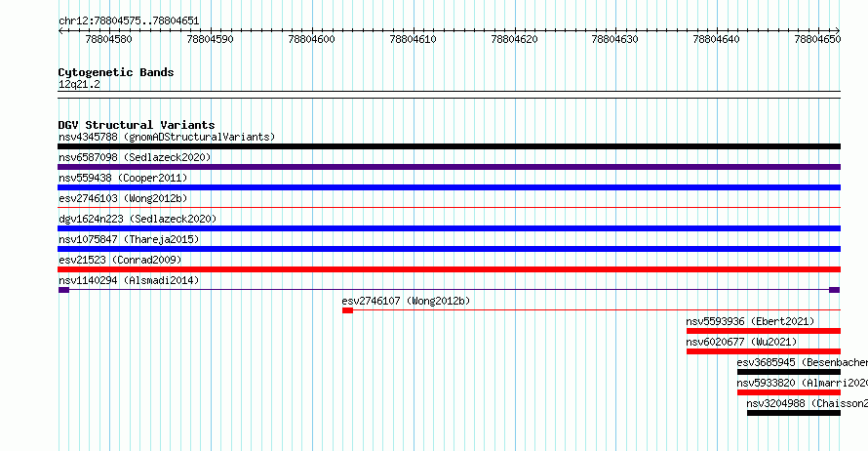This screenshot has width=868, height=451.
Task: Click ruler position 78804600
Action: (312, 39)
